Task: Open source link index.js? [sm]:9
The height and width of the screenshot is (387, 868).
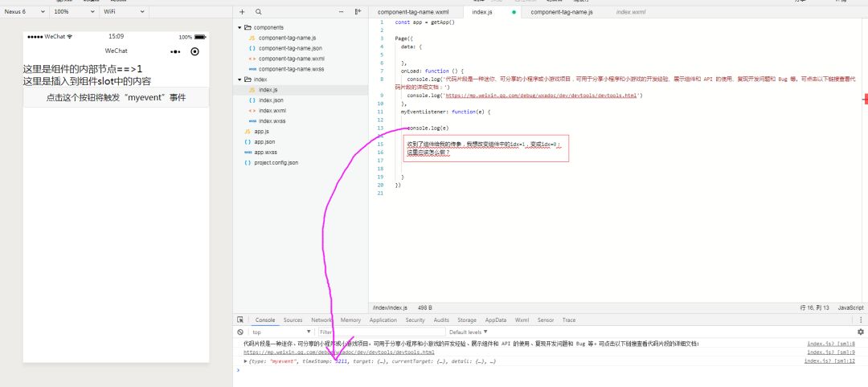Action: 831,352
